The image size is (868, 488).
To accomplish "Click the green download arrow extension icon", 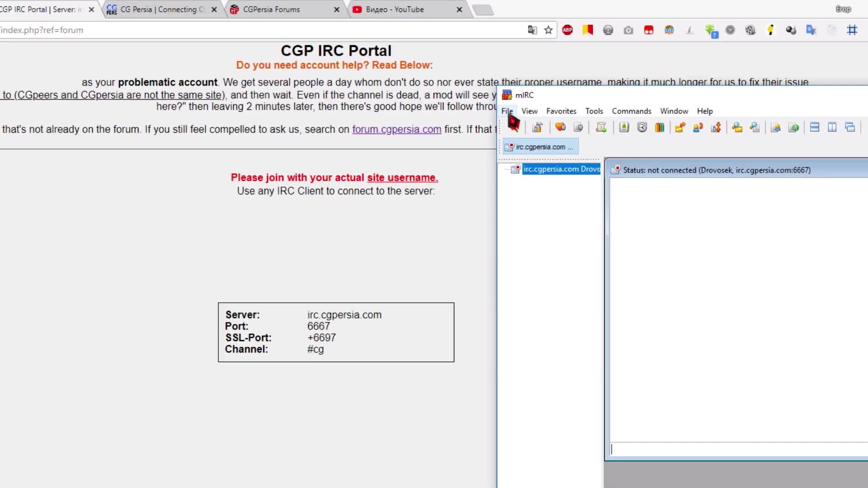I will [x=711, y=31].
